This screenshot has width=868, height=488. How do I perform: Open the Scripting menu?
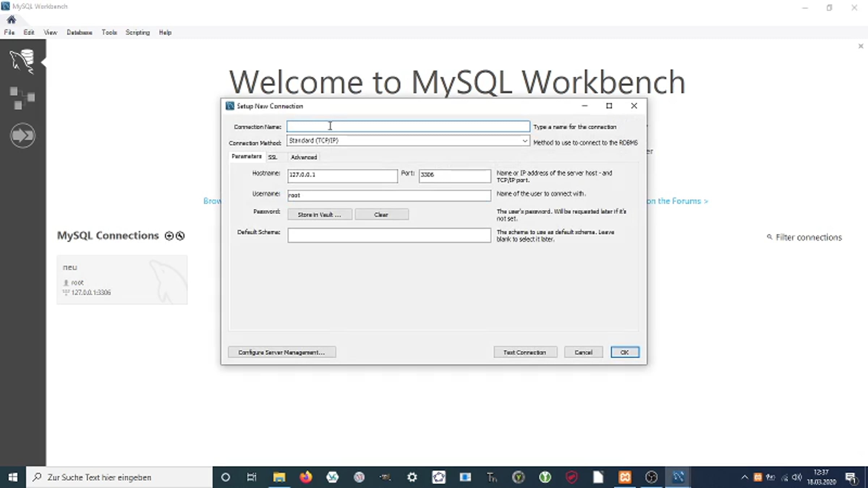[138, 33]
